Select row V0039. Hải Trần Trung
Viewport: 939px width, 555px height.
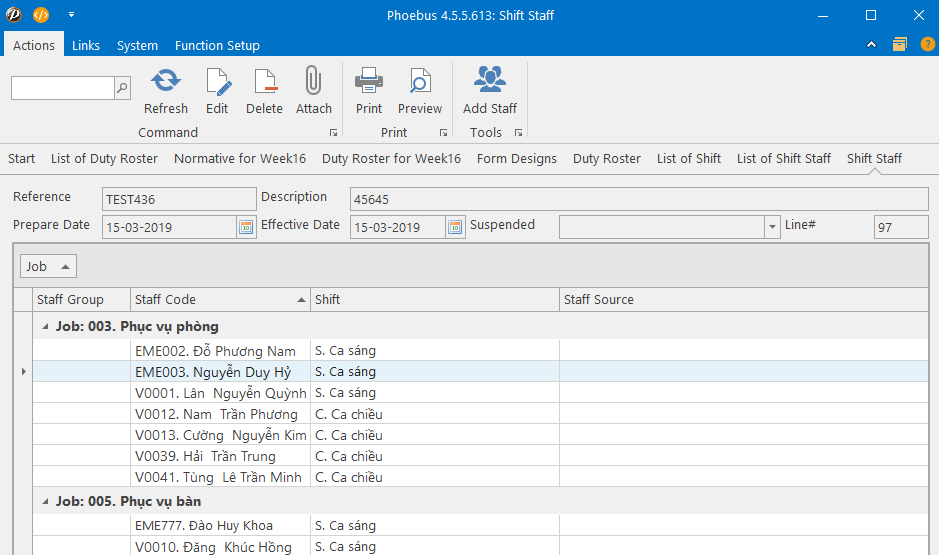coord(480,456)
